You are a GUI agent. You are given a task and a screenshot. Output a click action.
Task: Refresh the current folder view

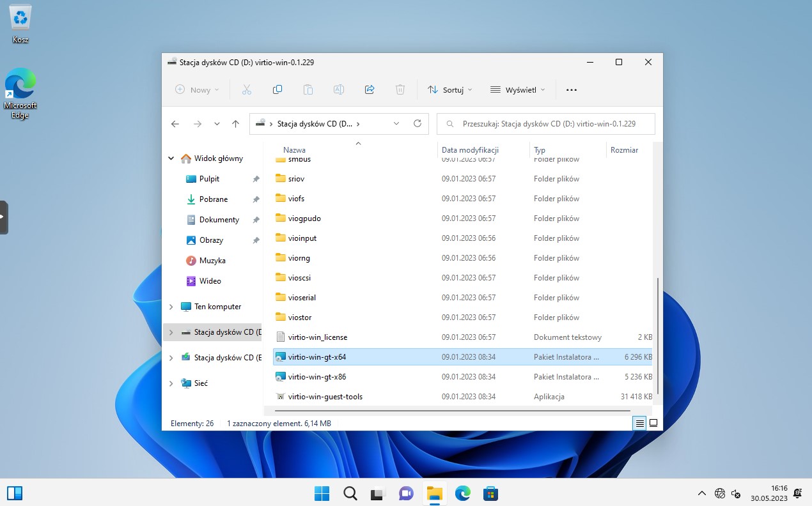pos(418,124)
